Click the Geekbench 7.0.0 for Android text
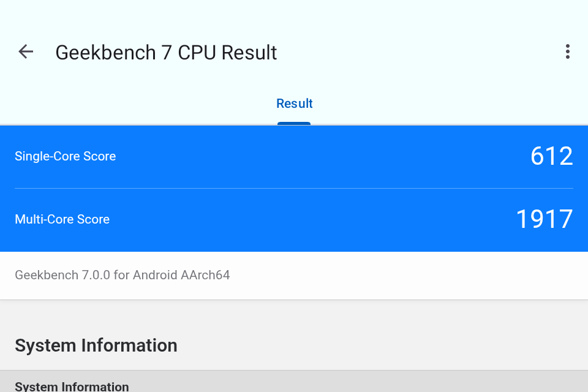Image resolution: width=588 pixels, height=392 pixels. pos(123,275)
